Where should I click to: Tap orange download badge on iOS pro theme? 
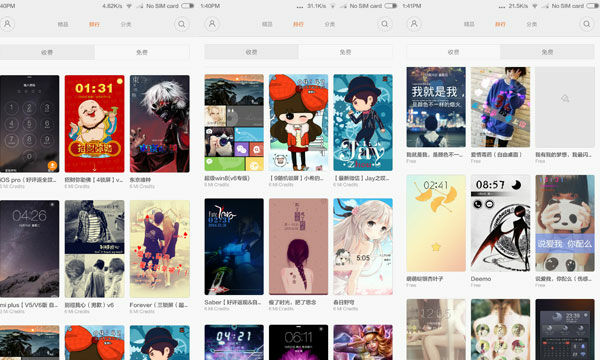[52, 165]
